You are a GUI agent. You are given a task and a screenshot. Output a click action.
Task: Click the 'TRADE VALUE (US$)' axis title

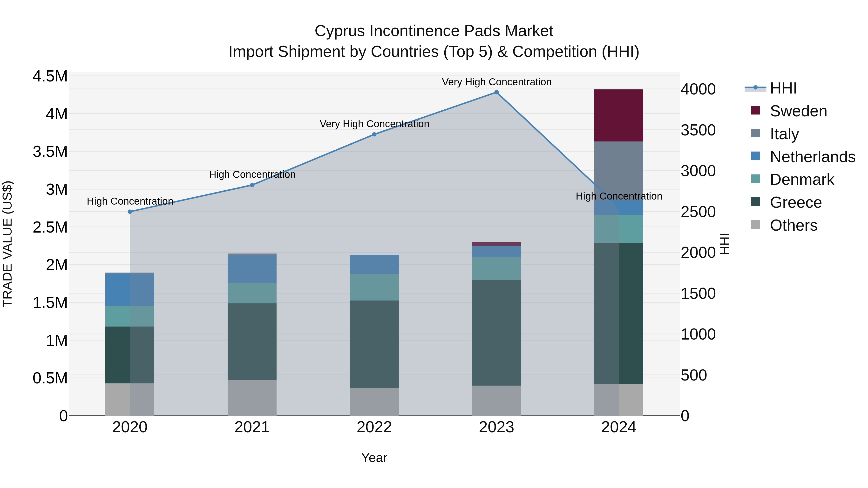pyautogui.click(x=7, y=244)
